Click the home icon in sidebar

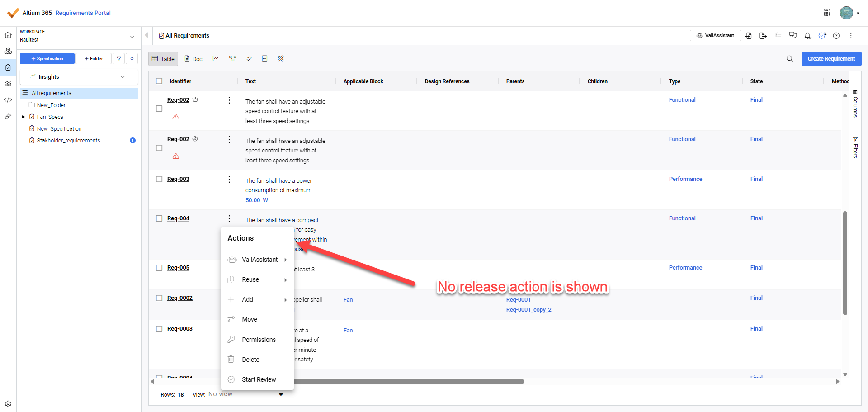click(8, 35)
